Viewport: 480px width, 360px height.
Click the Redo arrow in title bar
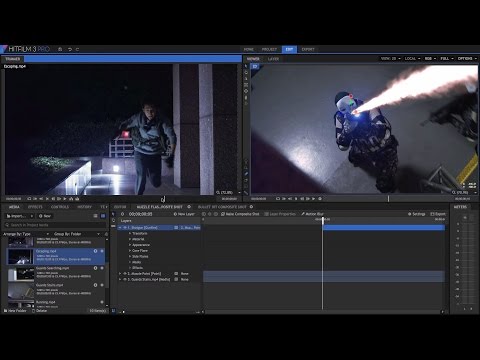[77, 49]
